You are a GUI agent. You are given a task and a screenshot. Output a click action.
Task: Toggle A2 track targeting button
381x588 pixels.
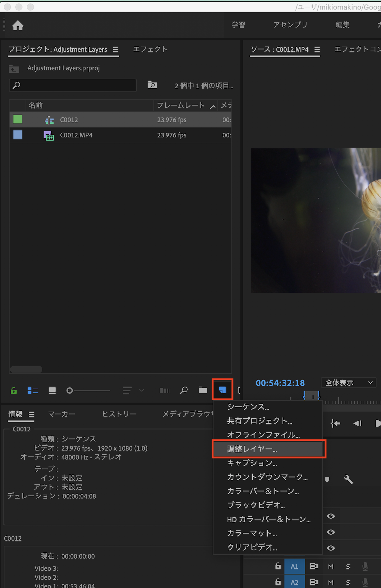point(295,582)
